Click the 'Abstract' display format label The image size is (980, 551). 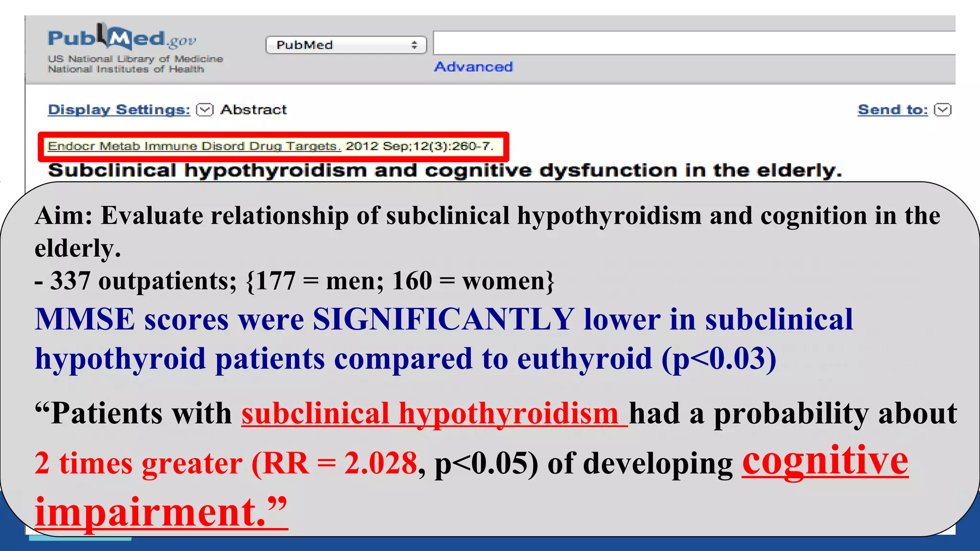[x=254, y=110]
